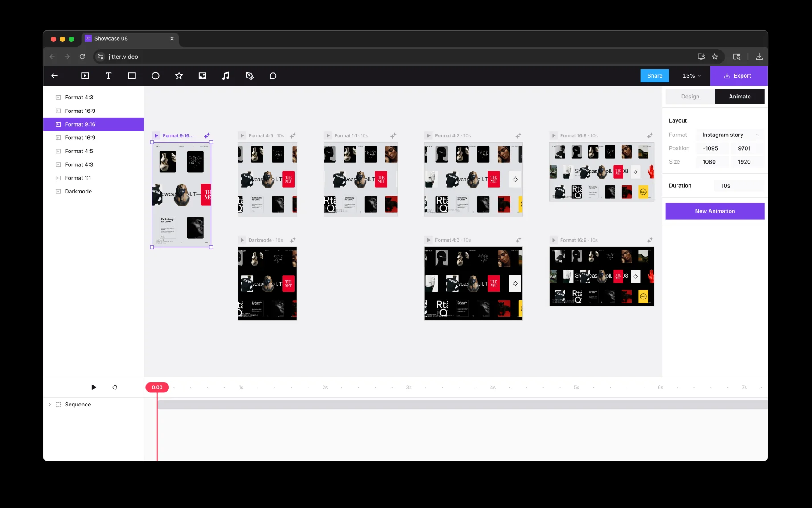Open the 13% zoom level dropdown
The width and height of the screenshot is (812, 508).
692,76
